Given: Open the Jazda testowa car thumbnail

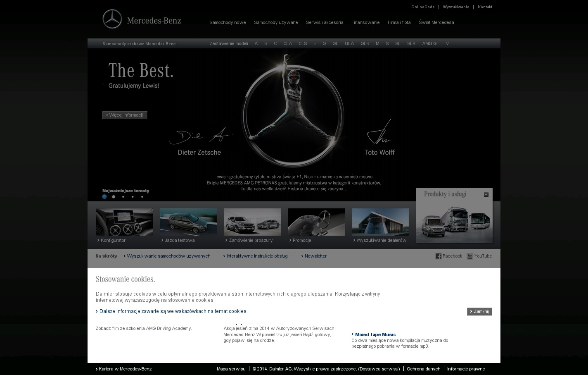Looking at the screenshot, I should [188, 222].
